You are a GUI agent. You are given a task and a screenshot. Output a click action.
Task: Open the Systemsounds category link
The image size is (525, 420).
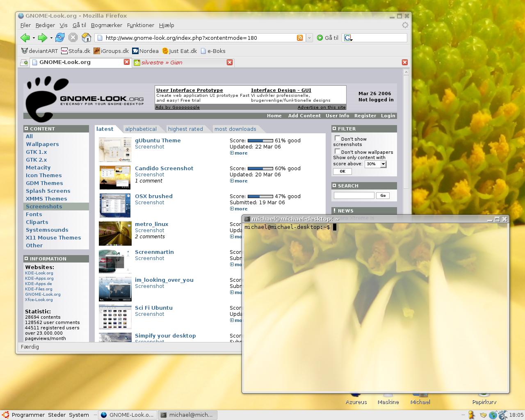(47, 230)
